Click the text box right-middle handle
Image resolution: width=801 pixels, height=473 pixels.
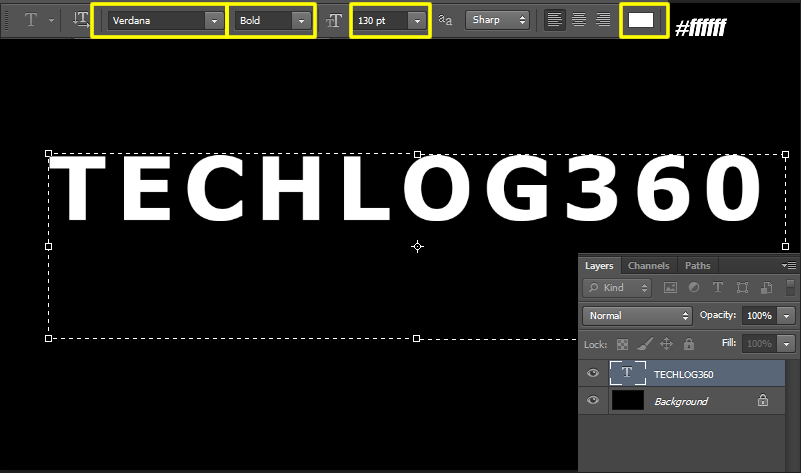tap(786, 247)
